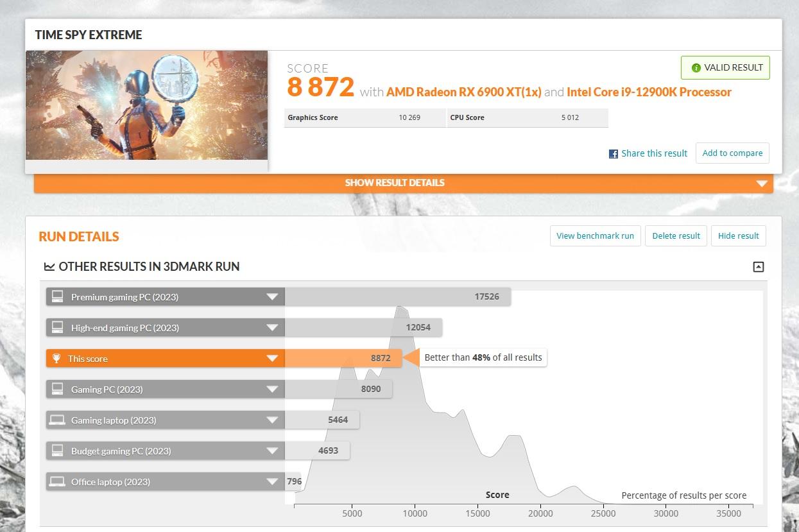
Task: Collapse the Other Results in 3DMark Run panel
Action: [758, 267]
